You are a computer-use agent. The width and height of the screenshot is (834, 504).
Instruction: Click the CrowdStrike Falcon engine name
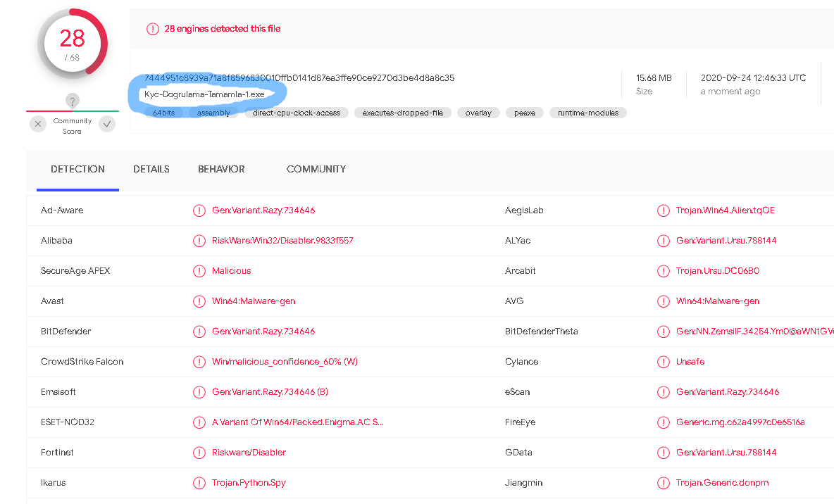coord(82,362)
